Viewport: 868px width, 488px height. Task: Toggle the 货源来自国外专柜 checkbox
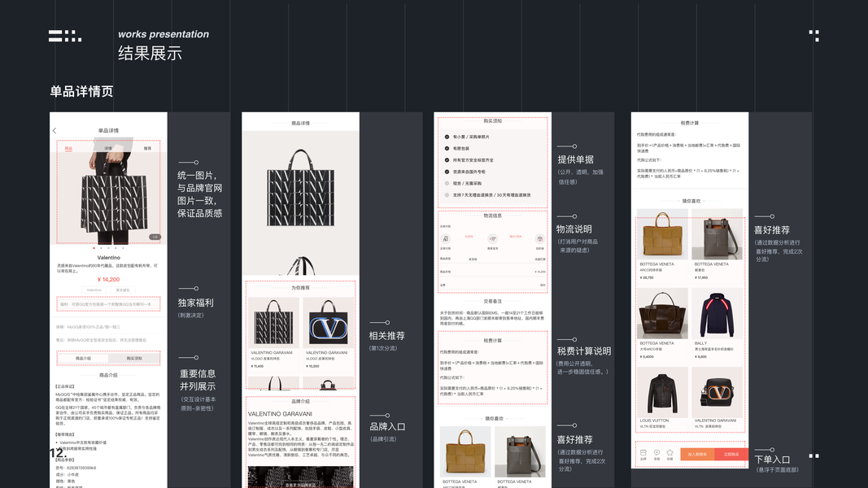pos(447,172)
